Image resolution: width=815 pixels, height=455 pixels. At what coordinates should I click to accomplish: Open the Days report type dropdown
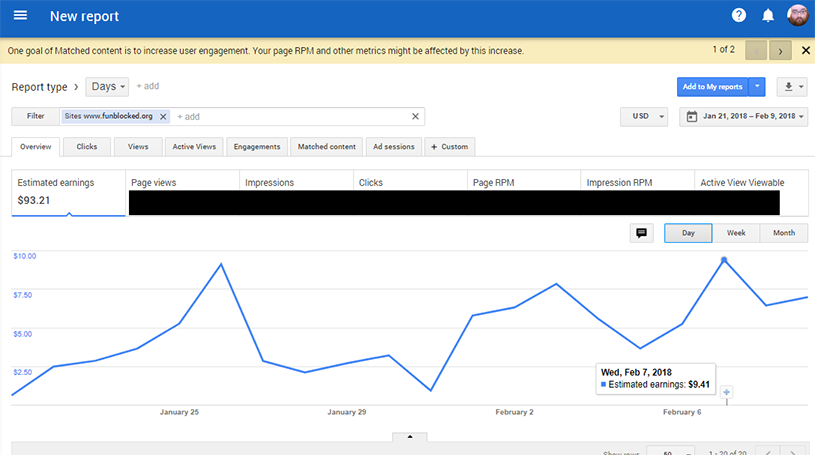(107, 86)
